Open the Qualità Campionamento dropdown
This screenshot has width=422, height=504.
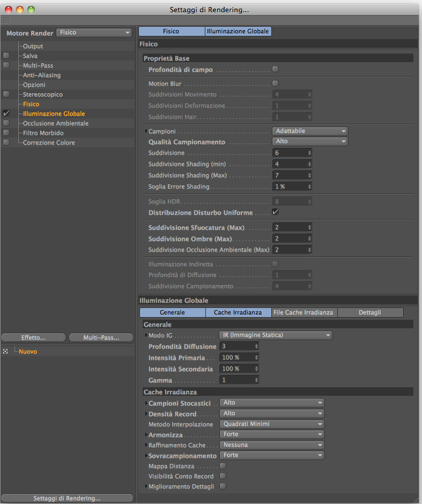tap(310, 141)
